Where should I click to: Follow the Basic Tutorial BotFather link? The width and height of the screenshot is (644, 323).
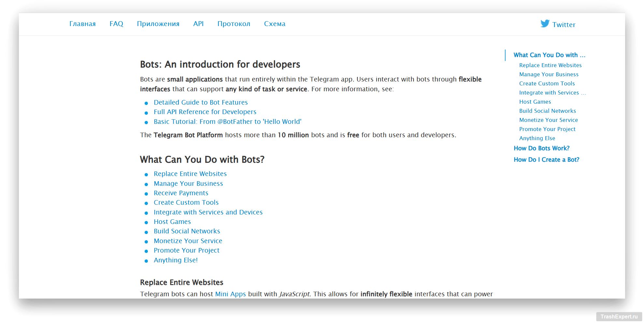pyautogui.click(x=227, y=122)
